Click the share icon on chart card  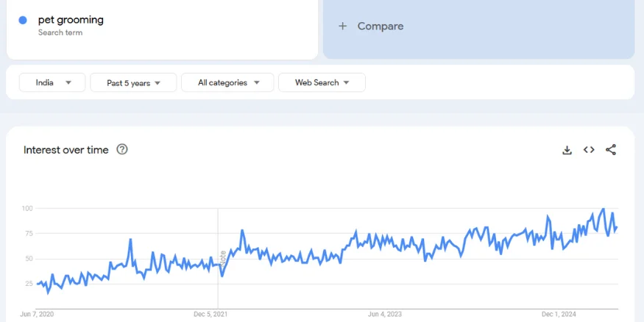[x=611, y=150]
